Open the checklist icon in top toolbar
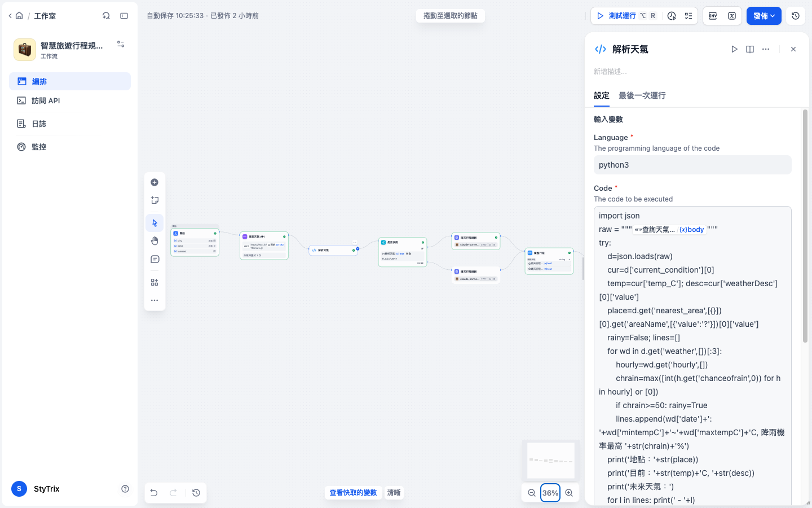The image size is (812, 508). point(689,16)
